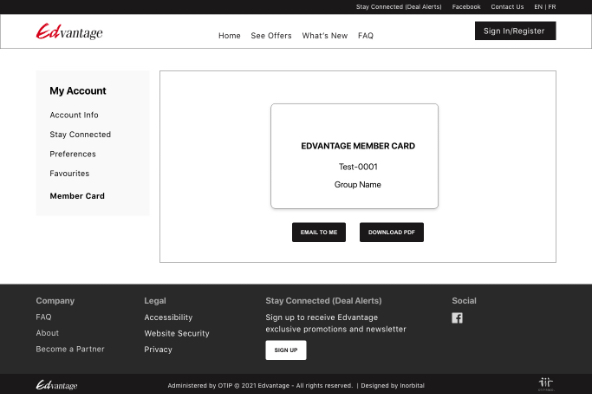Click the Social footer heading

click(x=464, y=301)
